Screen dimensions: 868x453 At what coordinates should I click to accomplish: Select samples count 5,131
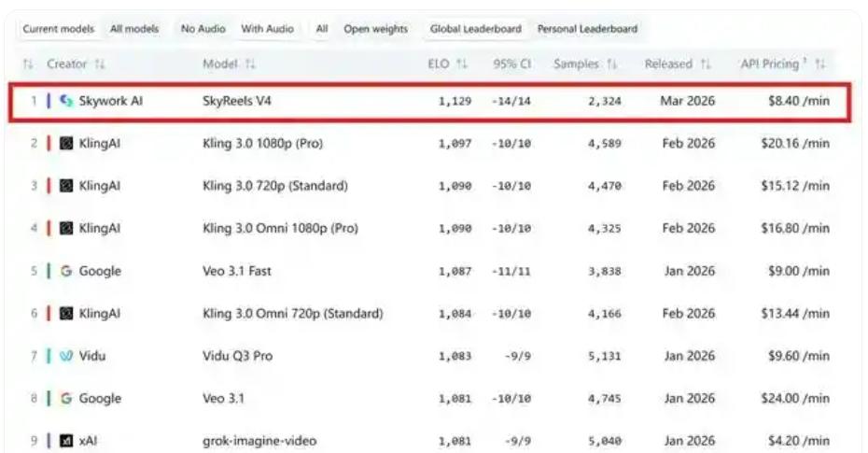coord(605,357)
